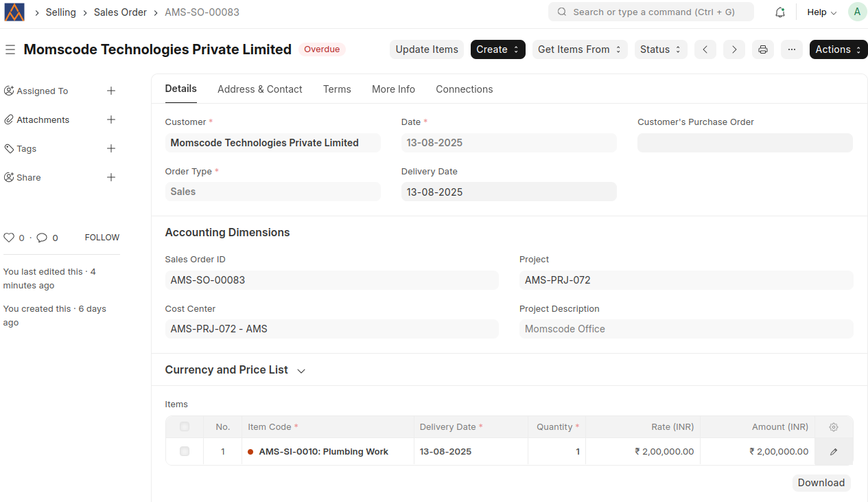Check the row 1 Plumbing Work checkbox
This screenshot has height=502, width=868.
click(x=184, y=452)
